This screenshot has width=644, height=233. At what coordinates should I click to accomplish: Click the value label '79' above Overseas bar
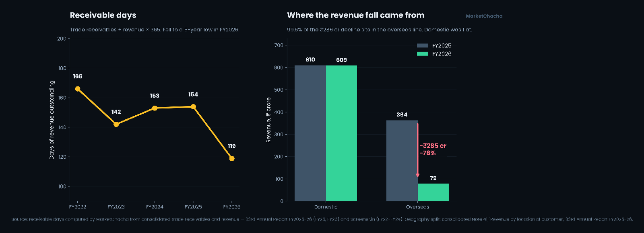(433, 178)
